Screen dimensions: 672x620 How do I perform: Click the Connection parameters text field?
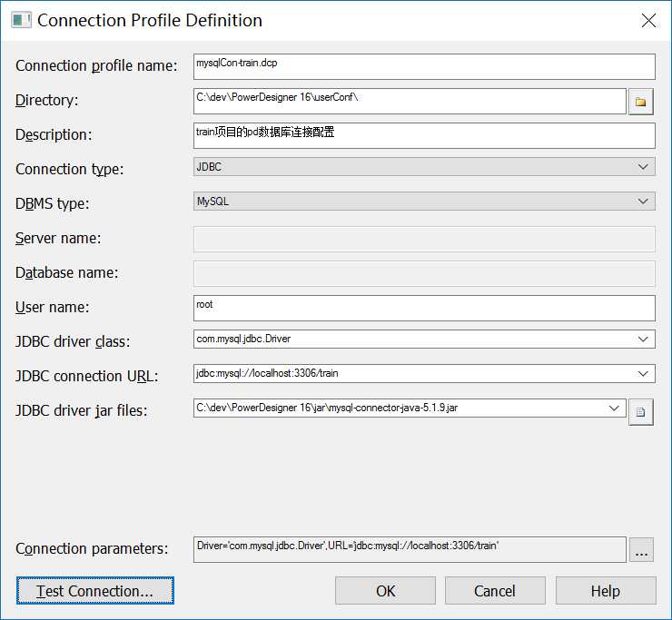pos(410,549)
